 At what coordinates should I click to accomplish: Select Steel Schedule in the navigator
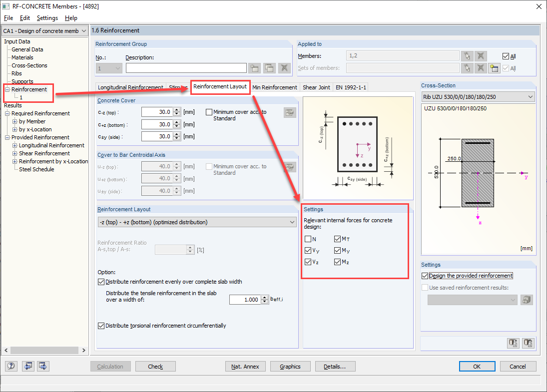(36, 169)
